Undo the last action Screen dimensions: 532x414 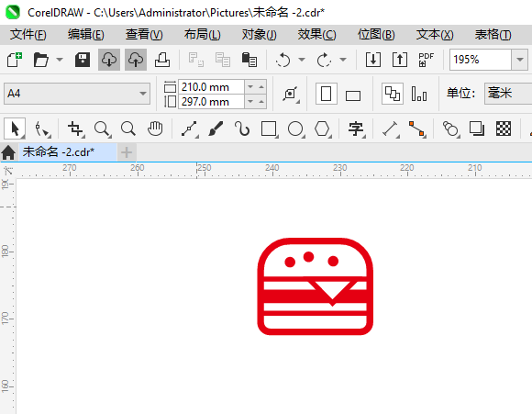[x=283, y=60]
